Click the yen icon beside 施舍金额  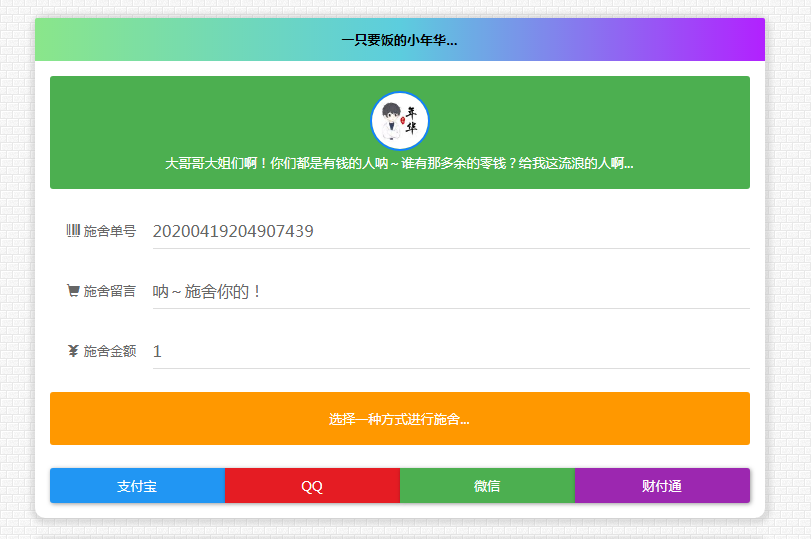[73, 351]
